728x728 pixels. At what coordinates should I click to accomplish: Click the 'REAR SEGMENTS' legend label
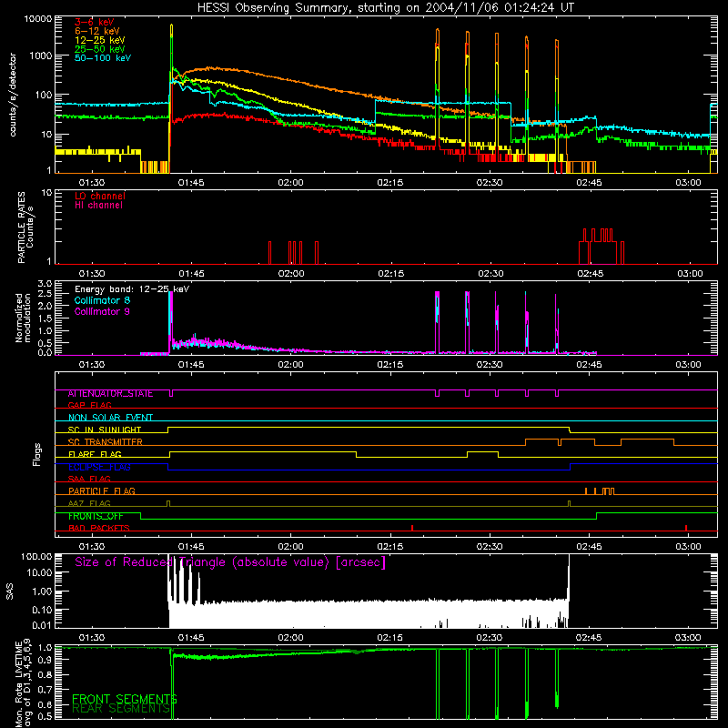(x=121, y=709)
